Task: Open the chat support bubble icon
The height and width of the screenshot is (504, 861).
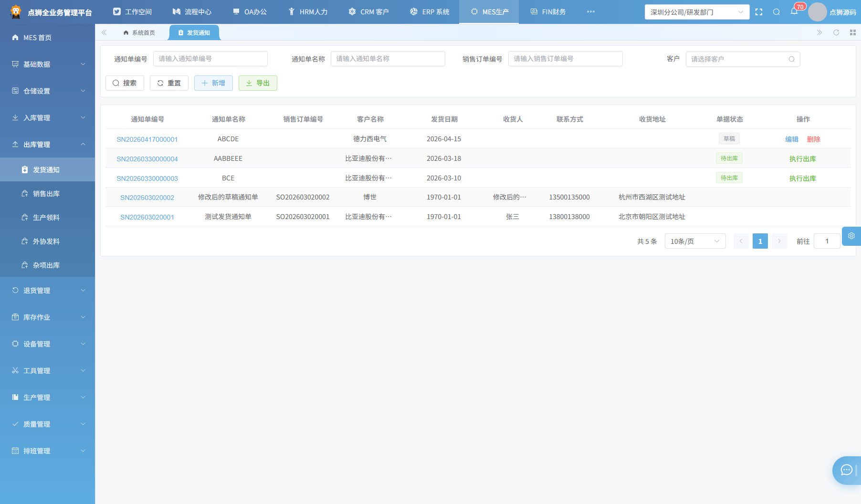Action: point(847,470)
